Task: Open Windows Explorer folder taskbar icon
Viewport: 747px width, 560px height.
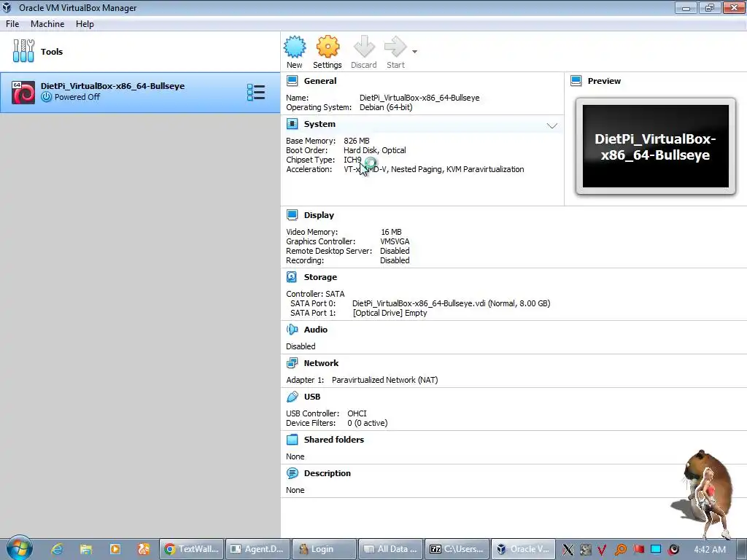Action: point(86,549)
